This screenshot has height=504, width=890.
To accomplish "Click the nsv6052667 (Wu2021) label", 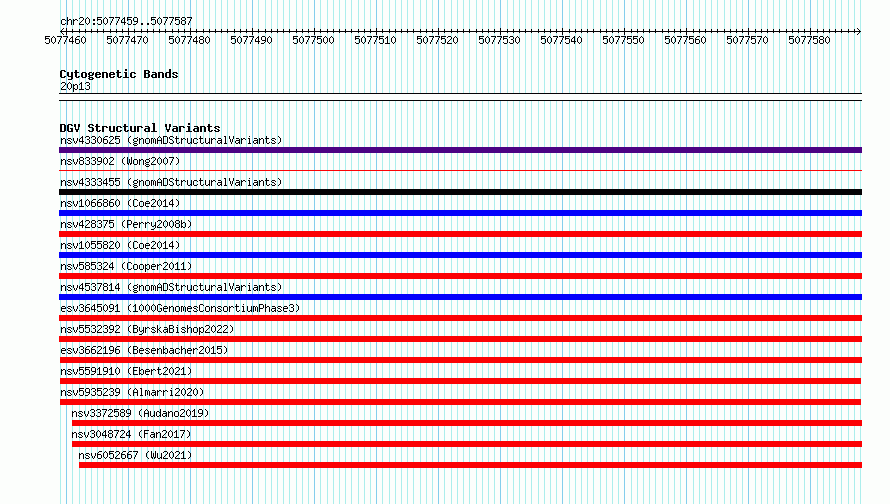I will tap(135, 455).
